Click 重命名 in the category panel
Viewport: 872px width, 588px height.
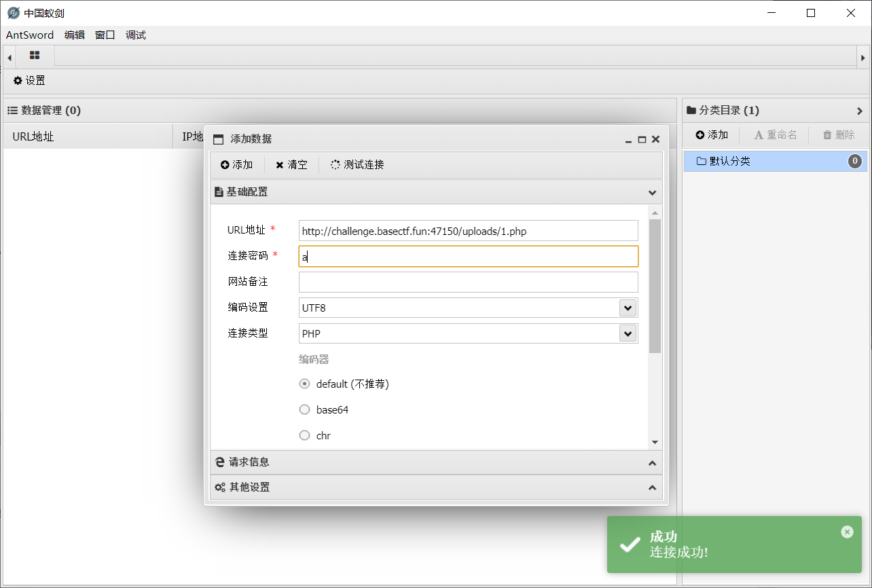click(776, 135)
